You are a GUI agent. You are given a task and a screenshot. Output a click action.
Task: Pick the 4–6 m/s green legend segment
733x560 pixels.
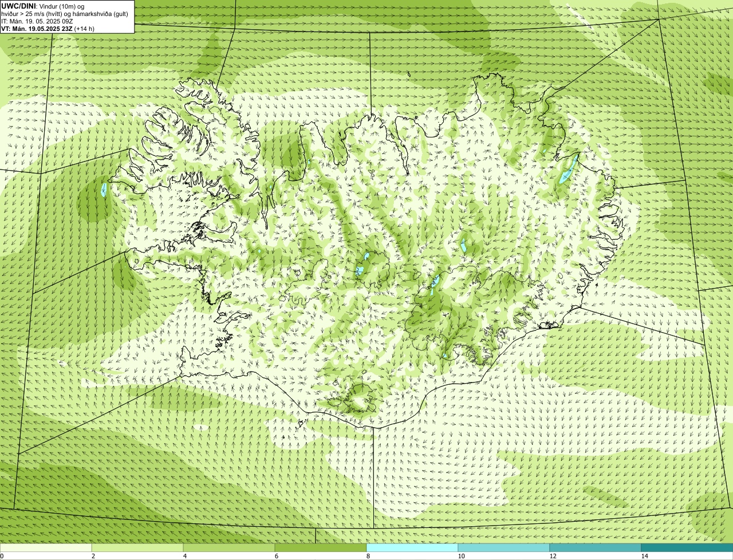point(229,548)
